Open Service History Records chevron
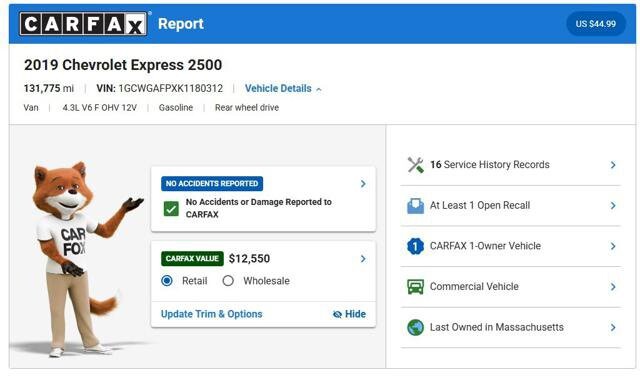Image resolution: width=640 pixels, height=380 pixels. [x=613, y=165]
